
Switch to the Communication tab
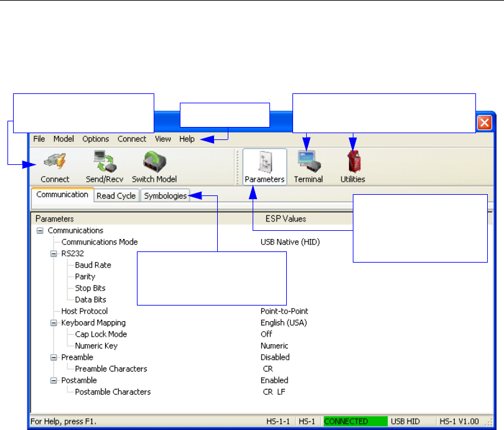[x=62, y=194]
